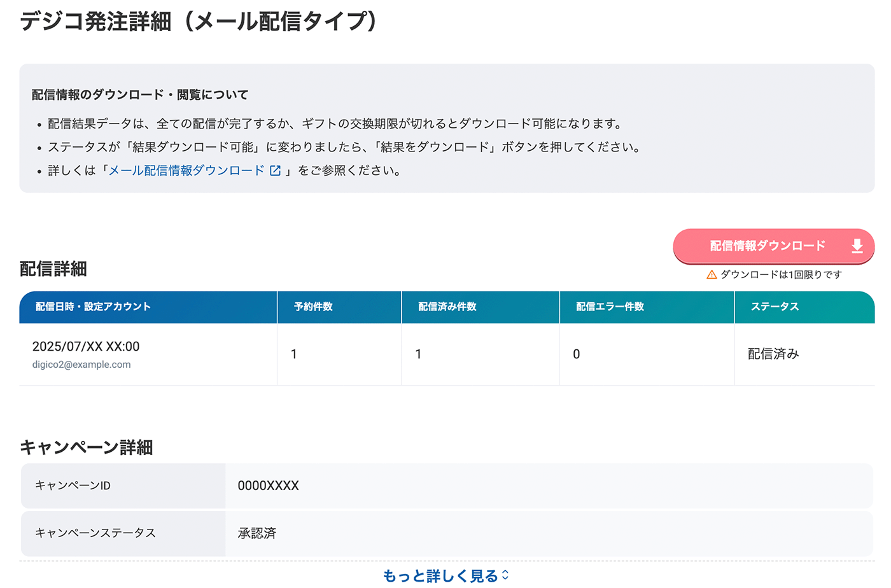Image resolution: width=891 pixels, height=588 pixels.
Task: Click the digico2@example.com account address
Action: [x=81, y=365]
